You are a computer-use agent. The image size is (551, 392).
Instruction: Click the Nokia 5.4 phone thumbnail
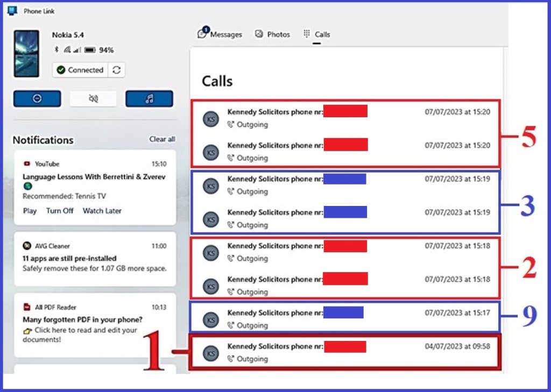(x=26, y=53)
